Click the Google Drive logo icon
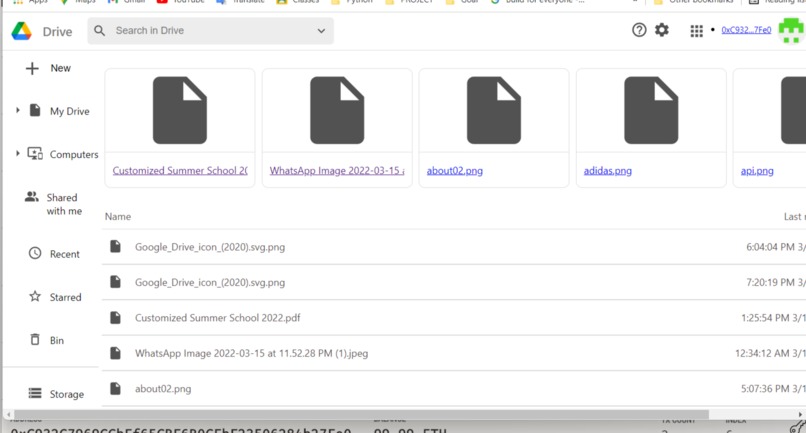This screenshot has width=806, height=433. (x=22, y=31)
